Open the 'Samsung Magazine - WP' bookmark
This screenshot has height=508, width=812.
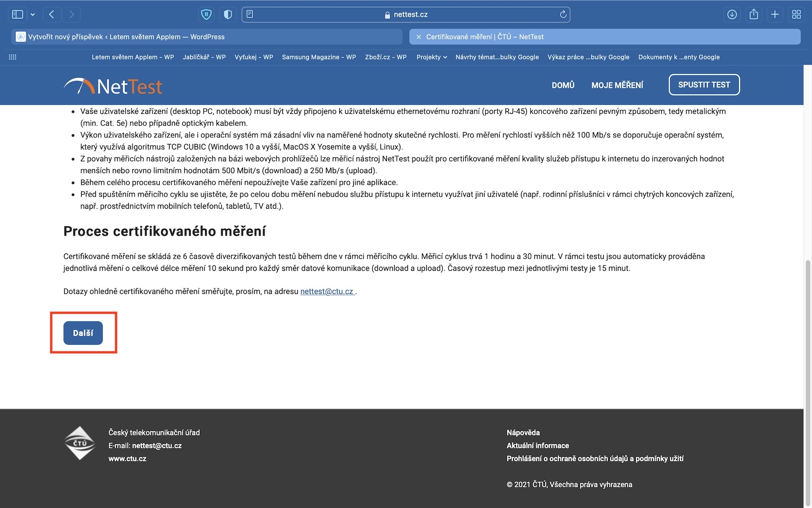click(319, 57)
